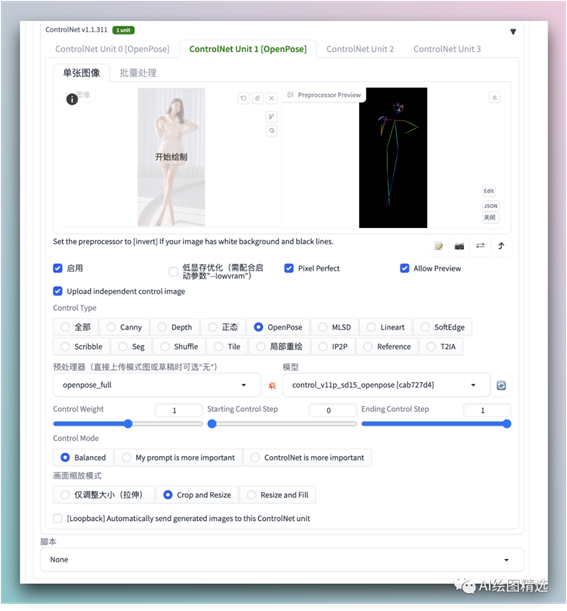Click the Edit button on pose preview
The width and height of the screenshot is (567, 611).
(x=489, y=191)
